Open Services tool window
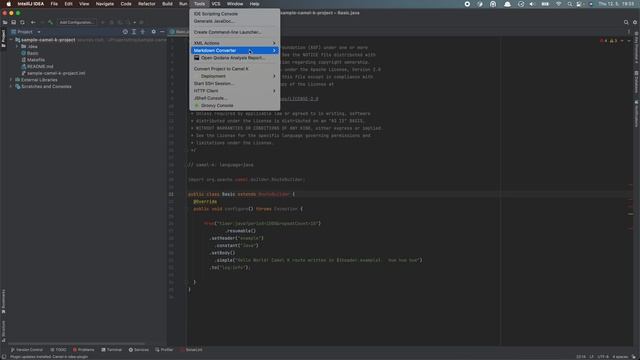Screen dimensions: 640x360 tap(139, 350)
